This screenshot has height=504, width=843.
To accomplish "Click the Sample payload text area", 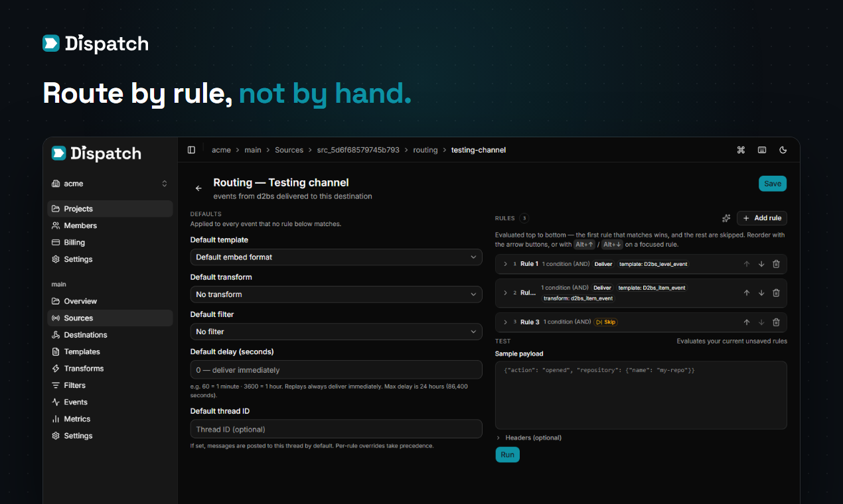I will [641, 395].
